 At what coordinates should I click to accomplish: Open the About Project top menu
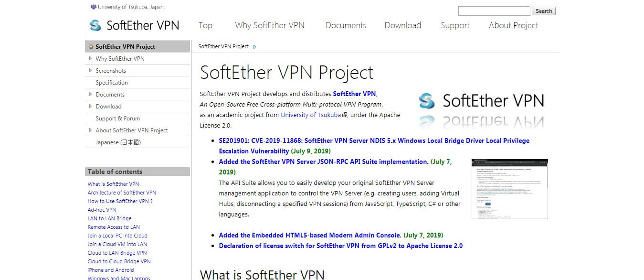point(514,26)
